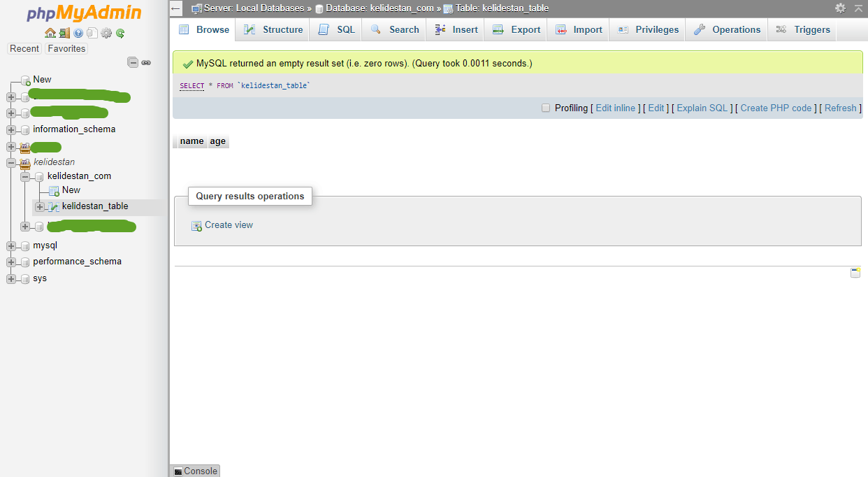Click the information_schema database cylinder icon

[x=25, y=129]
